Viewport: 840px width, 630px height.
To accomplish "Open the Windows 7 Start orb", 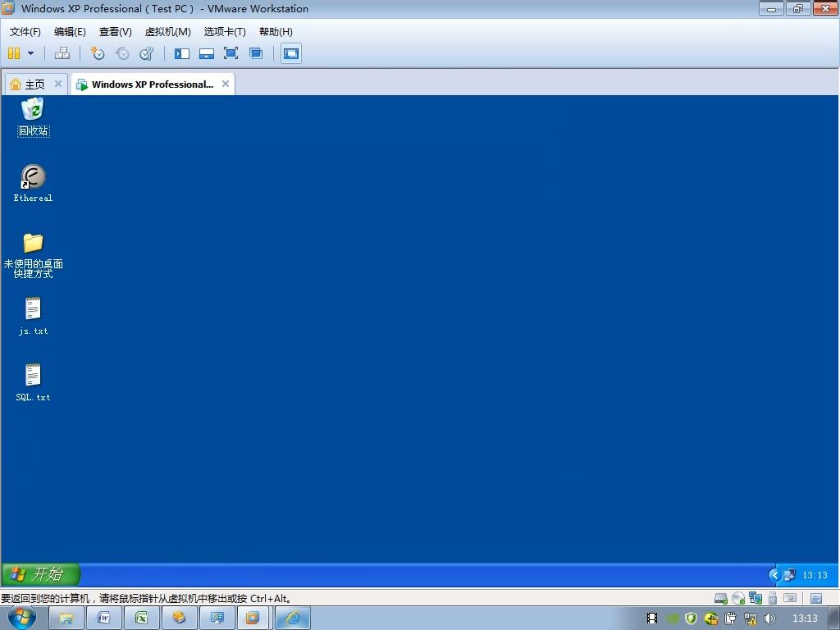I will tap(22, 618).
